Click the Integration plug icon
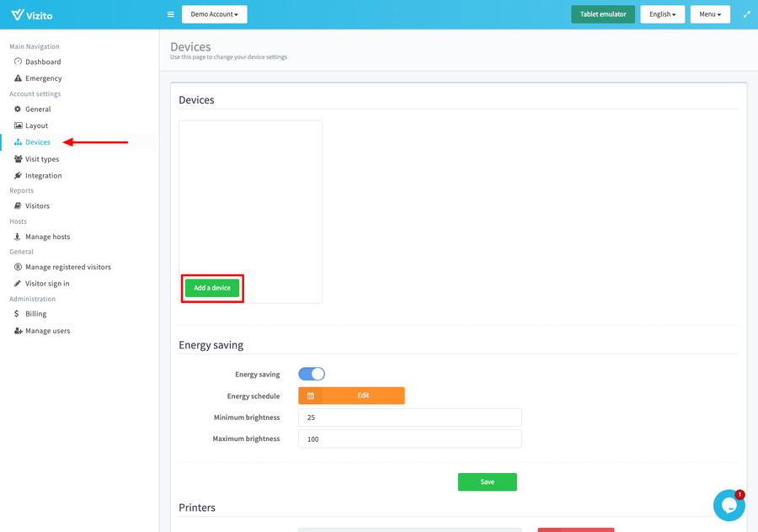The width and height of the screenshot is (758, 532). click(x=18, y=176)
